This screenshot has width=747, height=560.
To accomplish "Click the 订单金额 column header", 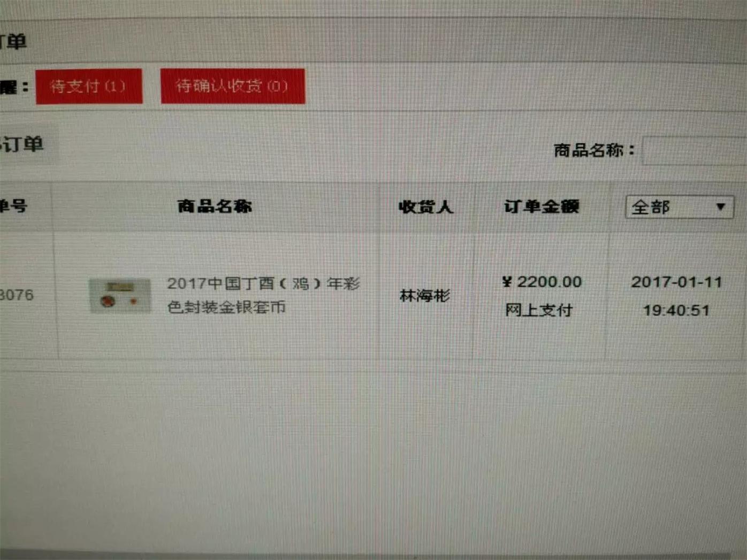I will tap(542, 206).
